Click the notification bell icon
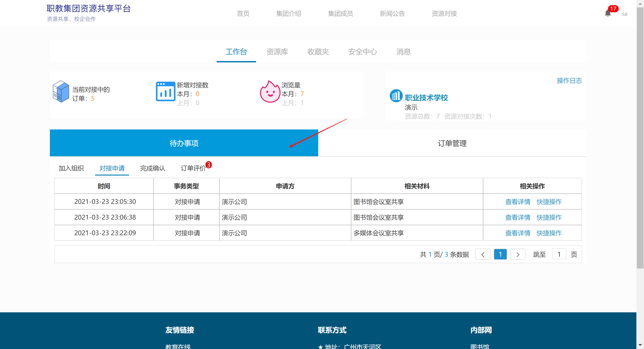This screenshot has height=349, width=644. (608, 13)
